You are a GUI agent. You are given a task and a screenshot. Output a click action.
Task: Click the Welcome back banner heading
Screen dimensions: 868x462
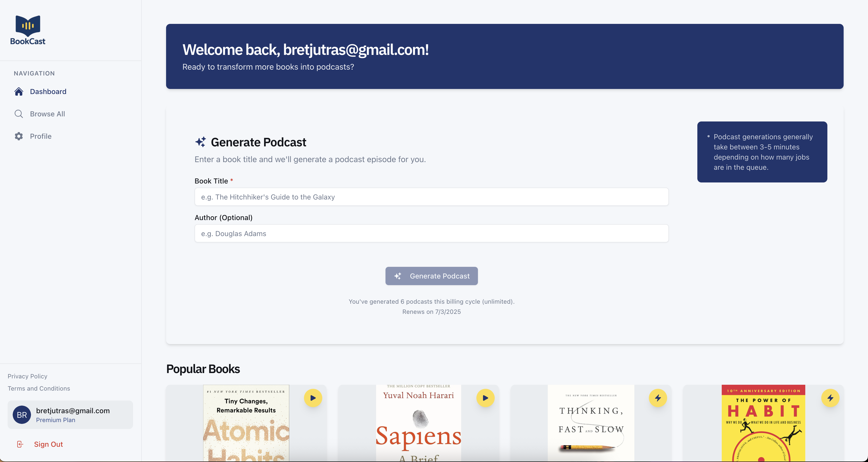click(305, 50)
